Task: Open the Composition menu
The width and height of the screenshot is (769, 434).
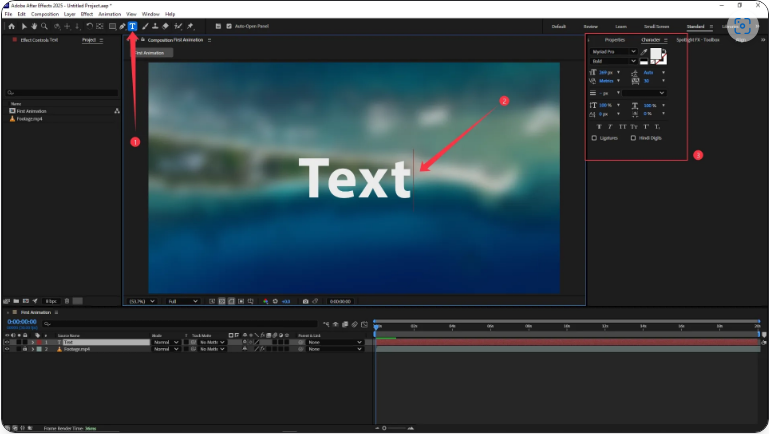Action: click(45, 14)
